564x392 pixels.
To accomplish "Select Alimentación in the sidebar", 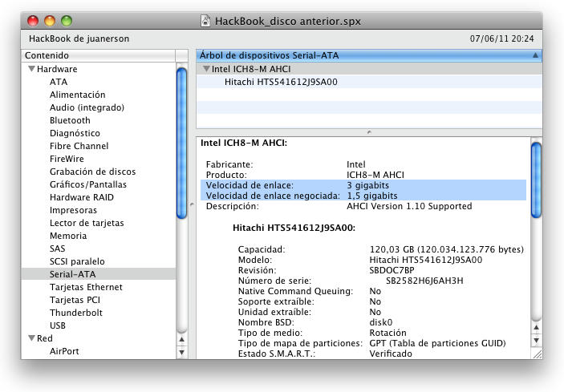I will [77, 95].
